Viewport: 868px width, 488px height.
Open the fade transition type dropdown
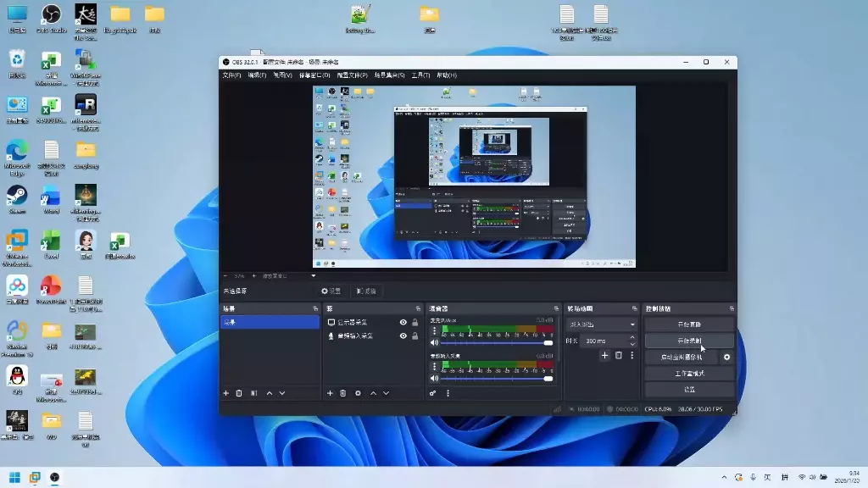601,324
